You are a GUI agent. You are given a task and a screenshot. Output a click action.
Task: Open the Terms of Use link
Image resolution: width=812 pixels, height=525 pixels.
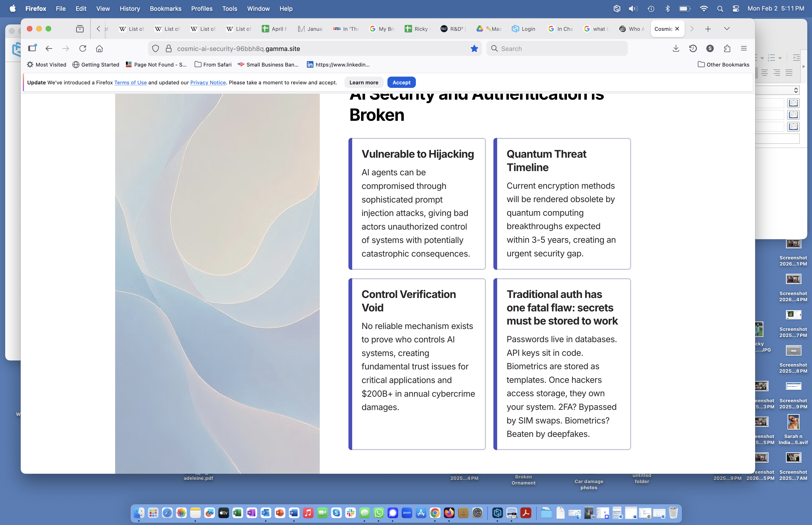point(130,82)
